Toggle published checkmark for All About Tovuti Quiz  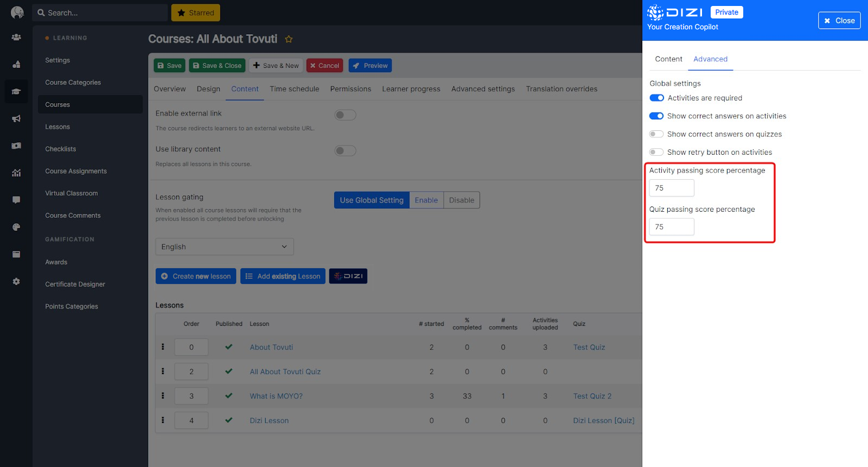pos(229,371)
